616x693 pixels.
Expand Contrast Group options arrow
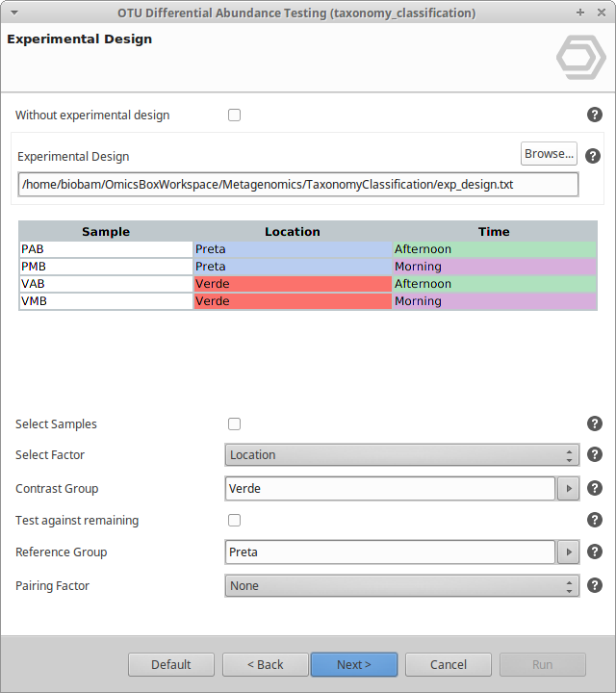click(x=569, y=489)
